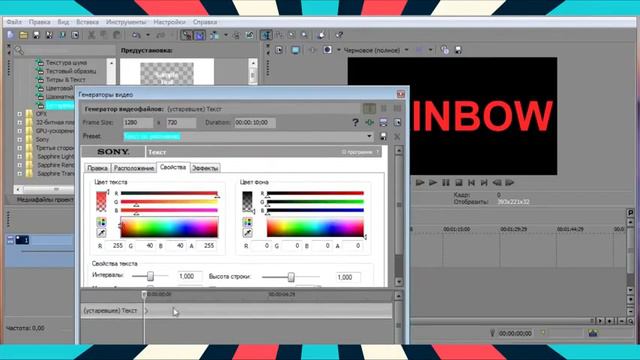Pick text color with eyedropper tool

[x=101, y=233]
